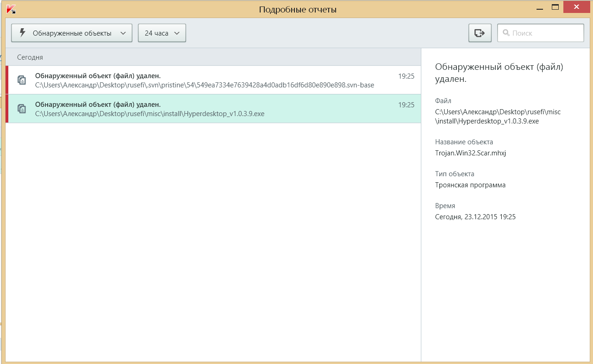Select the 549ea7334...svn-base report row
Viewport: 593px width, 364px height.
pyautogui.click(x=213, y=80)
